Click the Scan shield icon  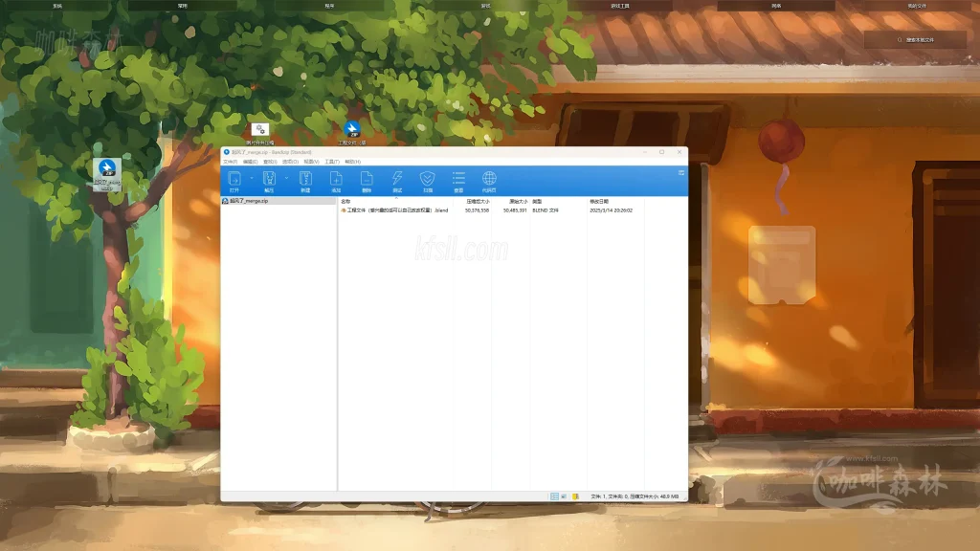(x=428, y=180)
